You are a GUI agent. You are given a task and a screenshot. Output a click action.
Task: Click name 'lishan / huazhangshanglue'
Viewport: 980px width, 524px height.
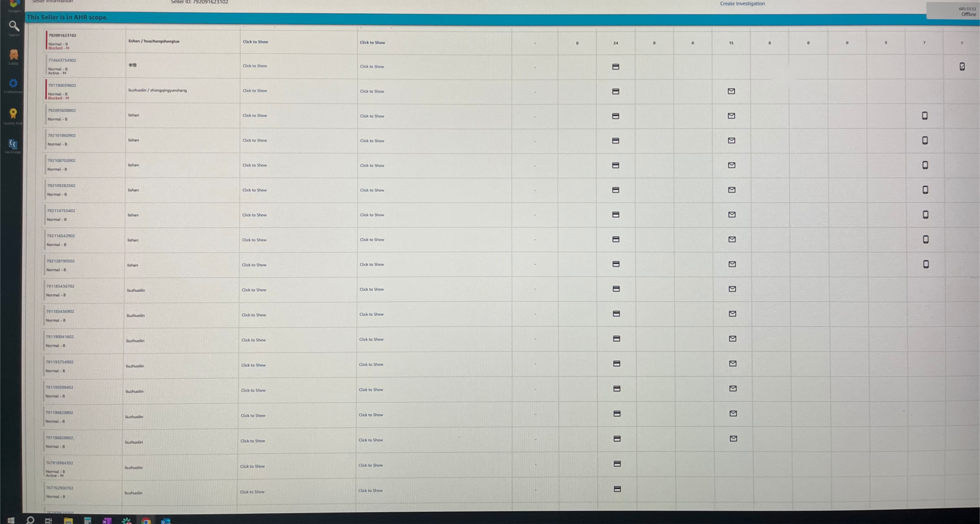(154, 41)
